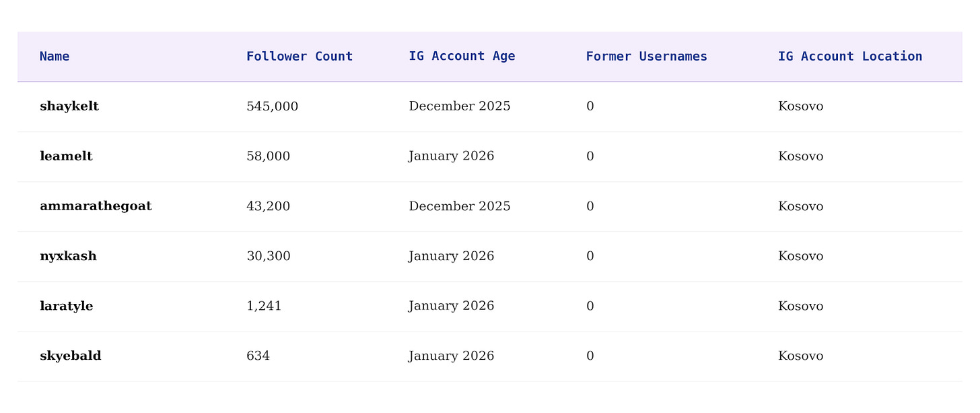Select the ammarathegoat account name
The width and height of the screenshot is (980, 413).
click(x=96, y=206)
